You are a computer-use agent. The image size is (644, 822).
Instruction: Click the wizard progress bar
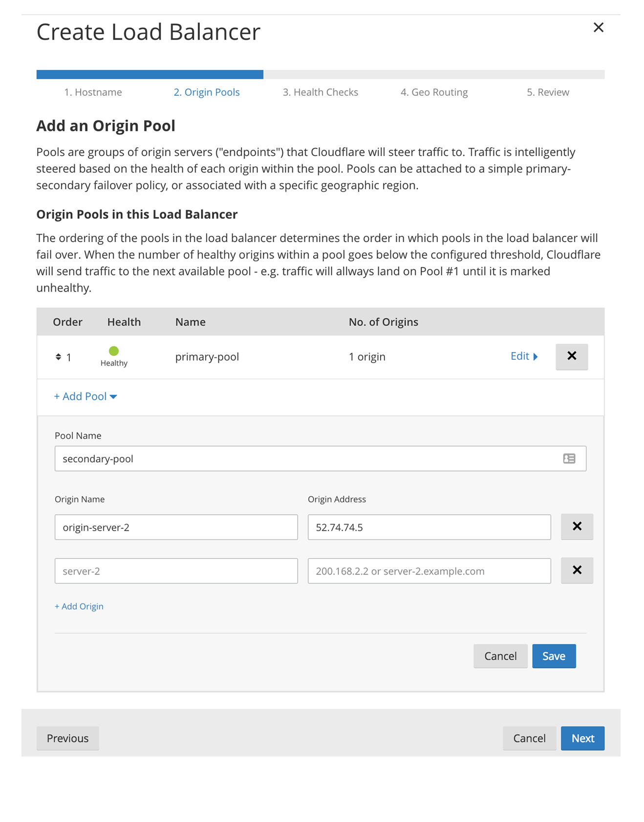pos(320,74)
